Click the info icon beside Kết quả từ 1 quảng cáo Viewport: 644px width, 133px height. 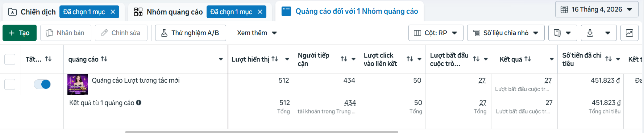138,103
